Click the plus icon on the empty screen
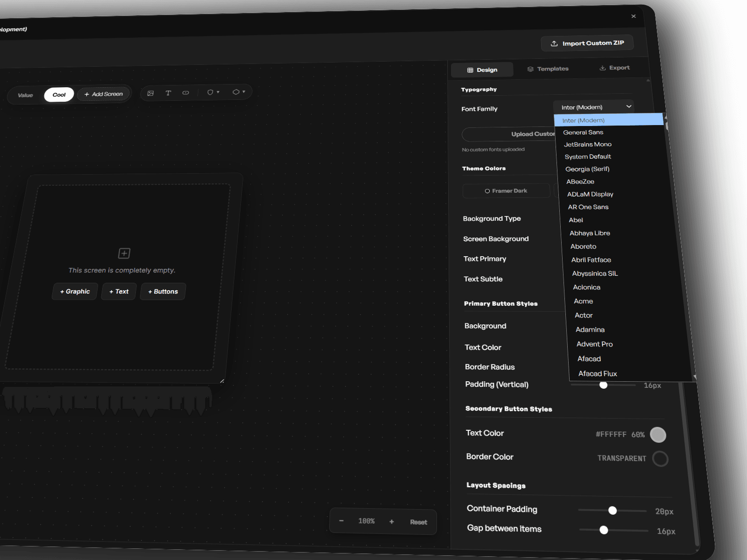 coord(124,253)
